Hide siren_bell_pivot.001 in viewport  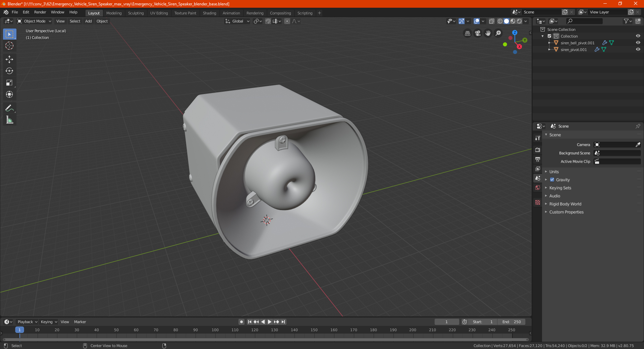pyautogui.click(x=638, y=43)
